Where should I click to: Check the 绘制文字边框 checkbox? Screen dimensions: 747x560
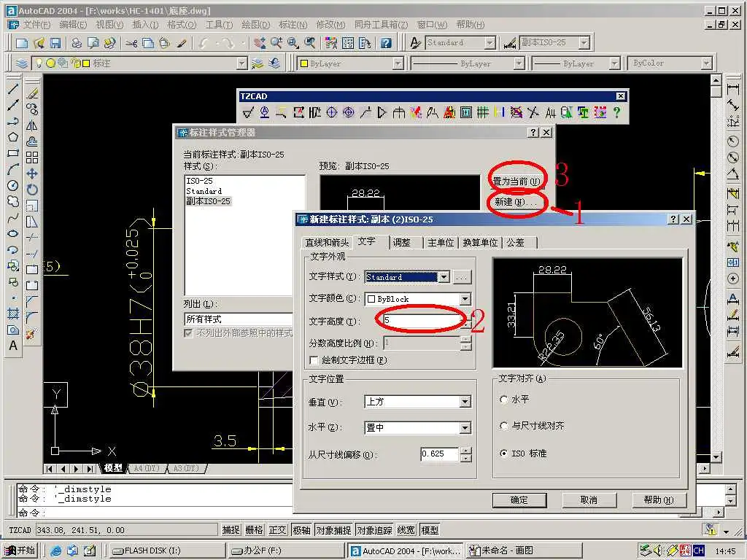314,360
